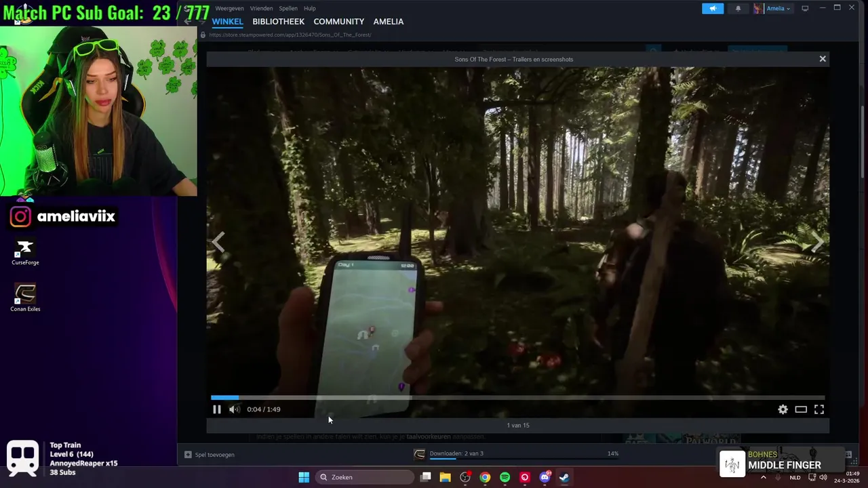Open Task View on the taskbar
Viewport: 868px width, 488px height.
click(x=426, y=477)
